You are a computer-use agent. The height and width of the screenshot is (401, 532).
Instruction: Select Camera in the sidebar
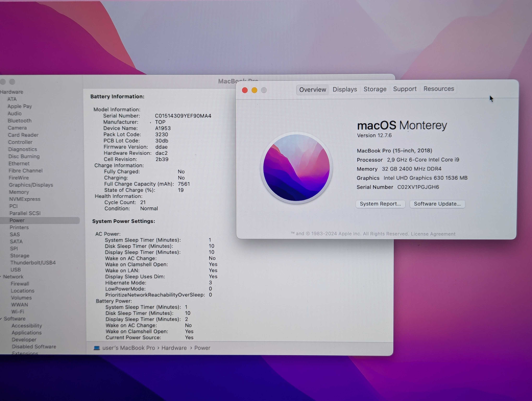tap(17, 128)
